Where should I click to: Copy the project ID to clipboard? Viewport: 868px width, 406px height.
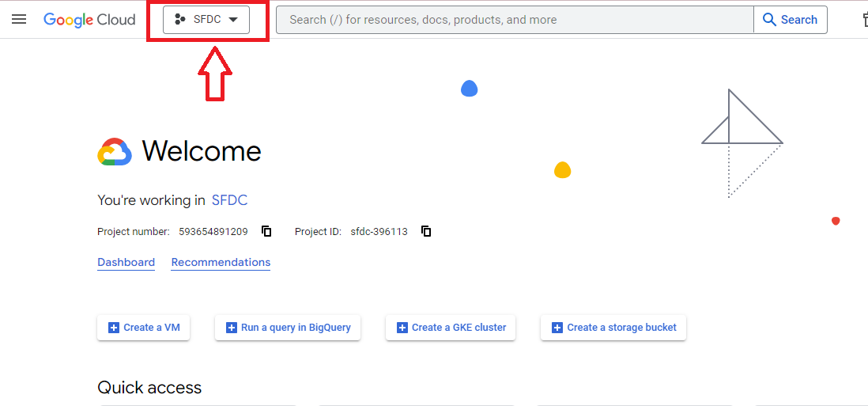425,231
